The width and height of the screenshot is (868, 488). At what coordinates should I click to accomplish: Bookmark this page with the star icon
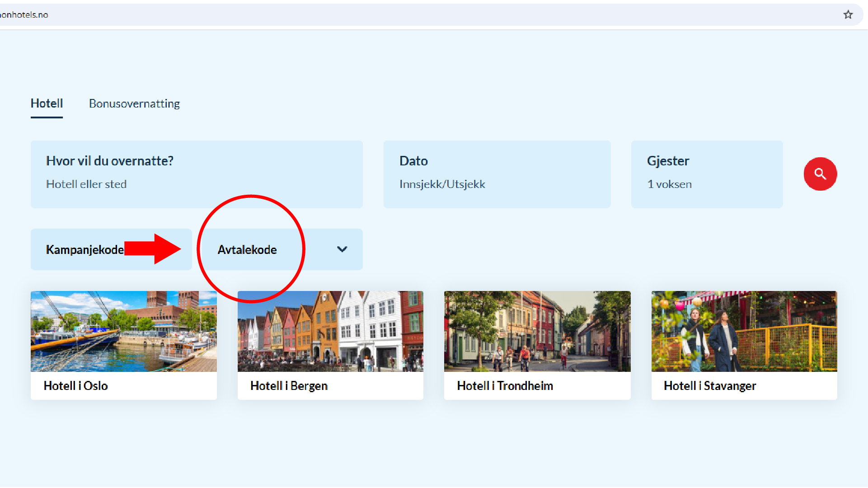click(848, 15)
